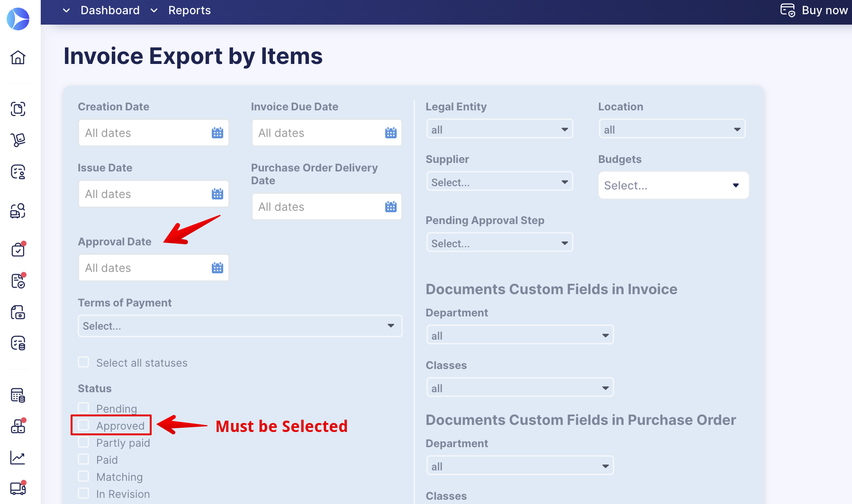Click the 'Invoice Export by Items' heading
The height and width of the screenshot is (504, 852).
[193, 56]
